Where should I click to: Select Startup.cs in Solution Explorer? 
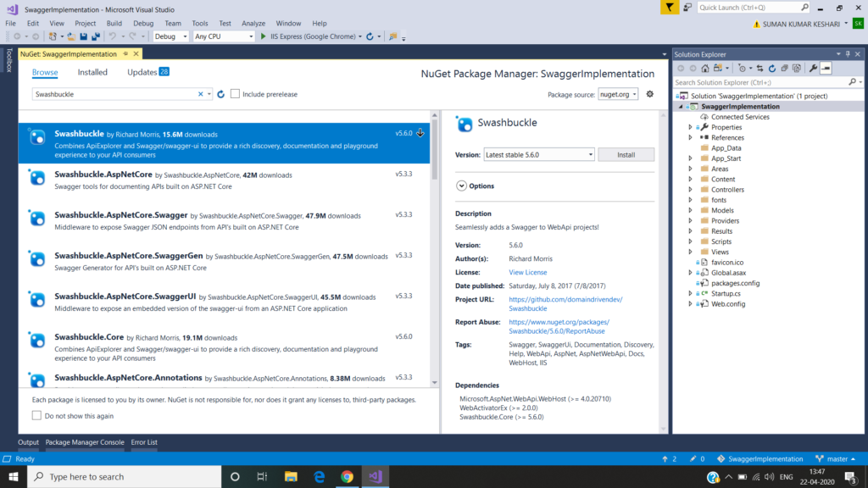(x=726, y=294)
